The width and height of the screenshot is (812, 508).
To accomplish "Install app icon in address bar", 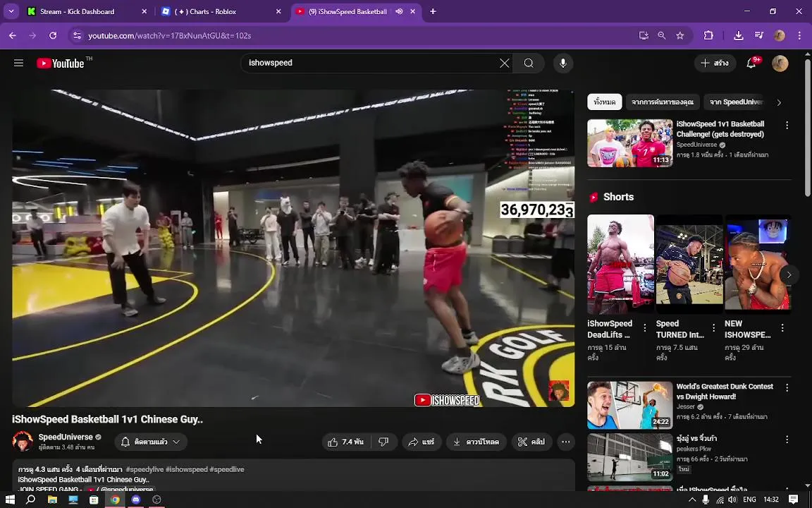I will [644, 35].
